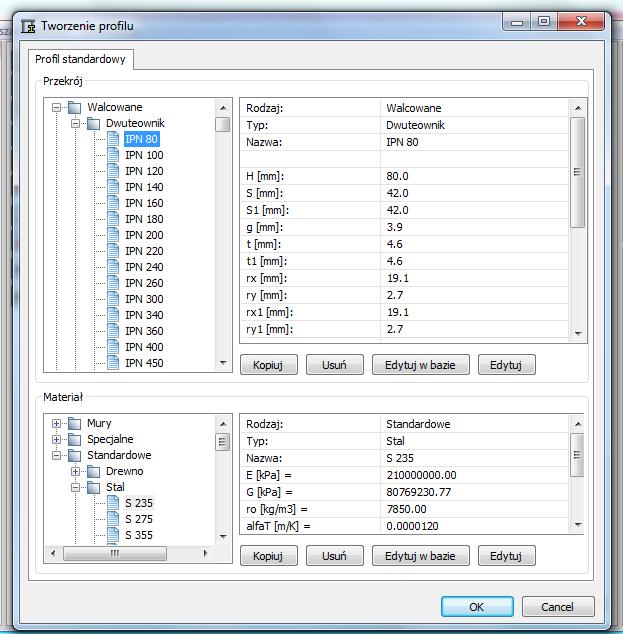Click the Stal folder icon

[x=93, y=487]
